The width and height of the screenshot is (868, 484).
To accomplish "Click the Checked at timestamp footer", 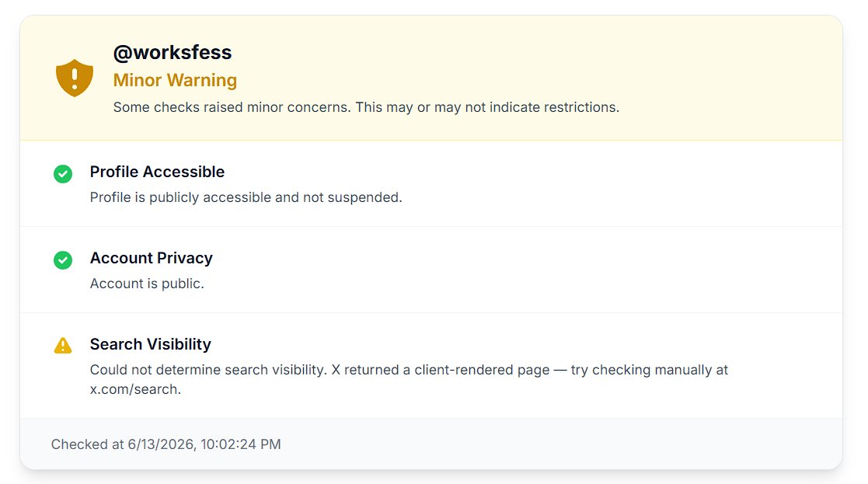I will (166, 444).
